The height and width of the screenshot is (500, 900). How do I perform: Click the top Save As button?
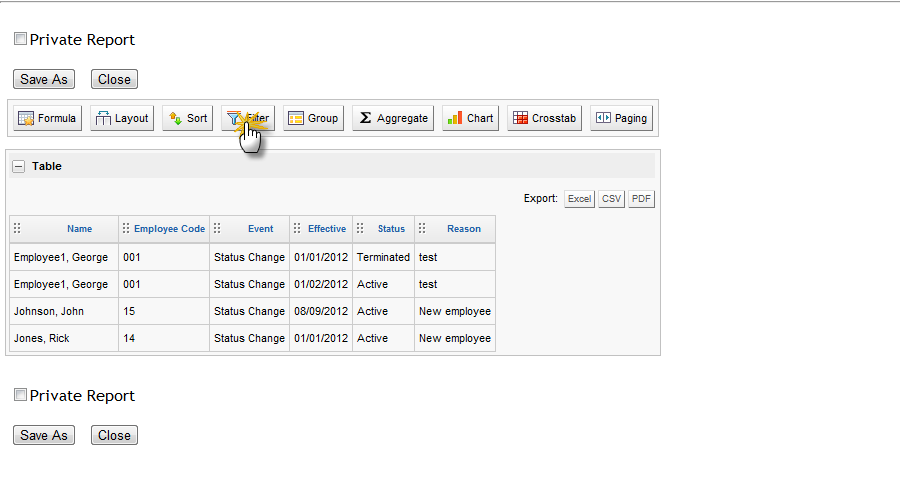(44, 79)
